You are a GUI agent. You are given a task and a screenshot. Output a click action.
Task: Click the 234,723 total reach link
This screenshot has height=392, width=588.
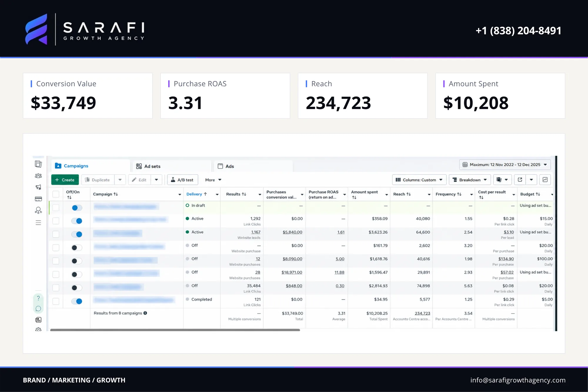tap(422, 313)
